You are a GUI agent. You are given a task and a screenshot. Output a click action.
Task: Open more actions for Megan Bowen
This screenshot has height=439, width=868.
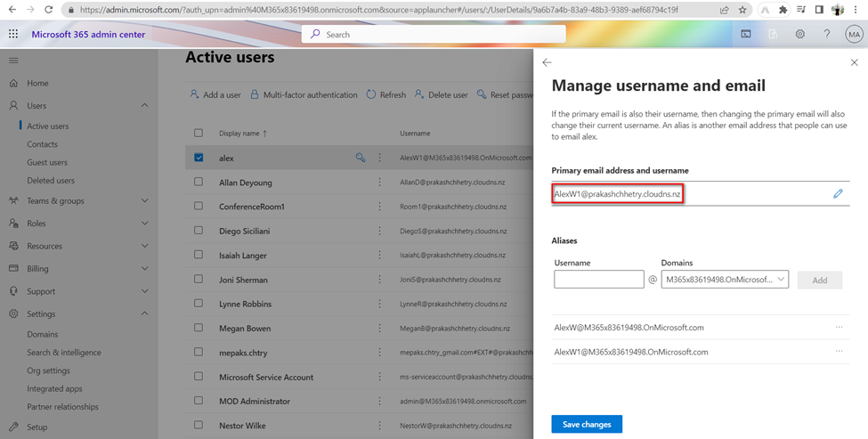(x=380, y=328)
